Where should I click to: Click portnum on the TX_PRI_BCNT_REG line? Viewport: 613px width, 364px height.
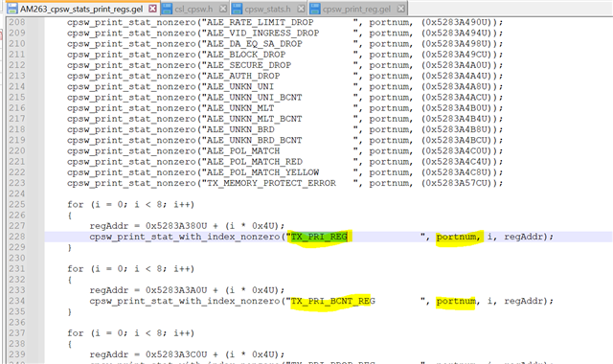tap(456, 301)
